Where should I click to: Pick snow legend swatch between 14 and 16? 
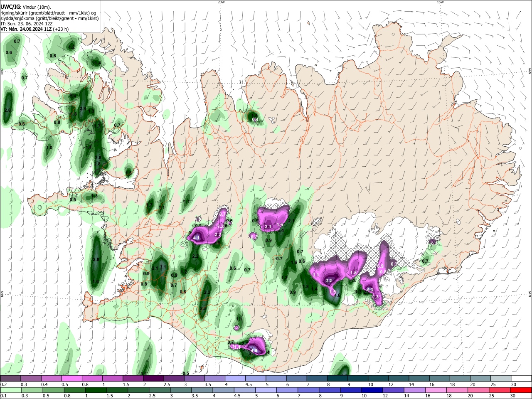[419, 378]
